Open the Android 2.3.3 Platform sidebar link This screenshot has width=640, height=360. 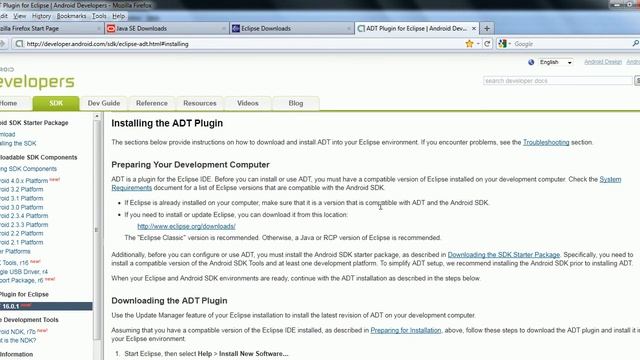(x=24, y=225)
